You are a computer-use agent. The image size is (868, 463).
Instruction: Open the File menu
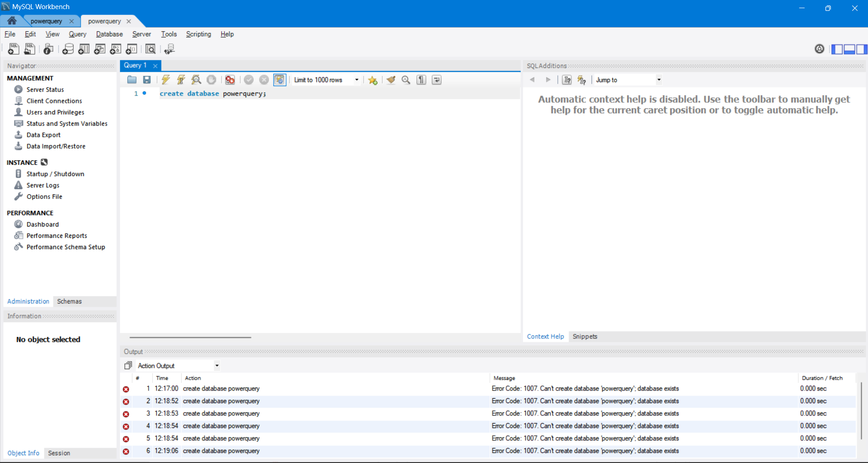(10, 34)
